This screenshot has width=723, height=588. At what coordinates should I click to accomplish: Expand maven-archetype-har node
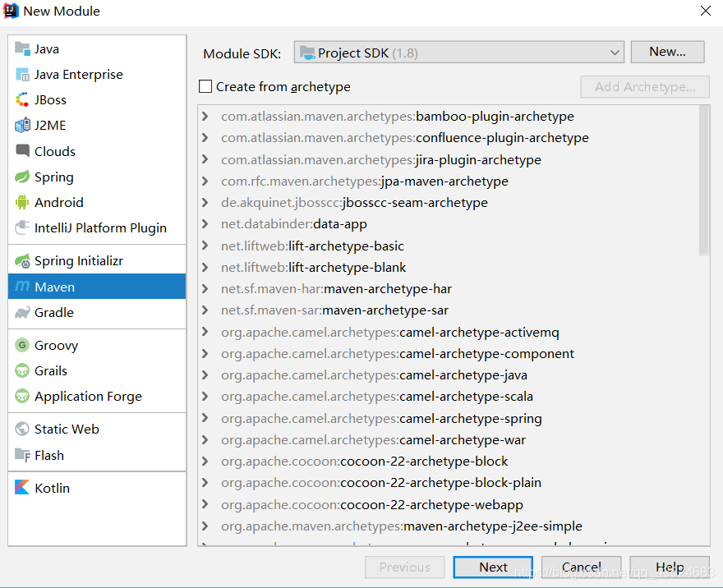pyautogui.click(x=205, y=289)
